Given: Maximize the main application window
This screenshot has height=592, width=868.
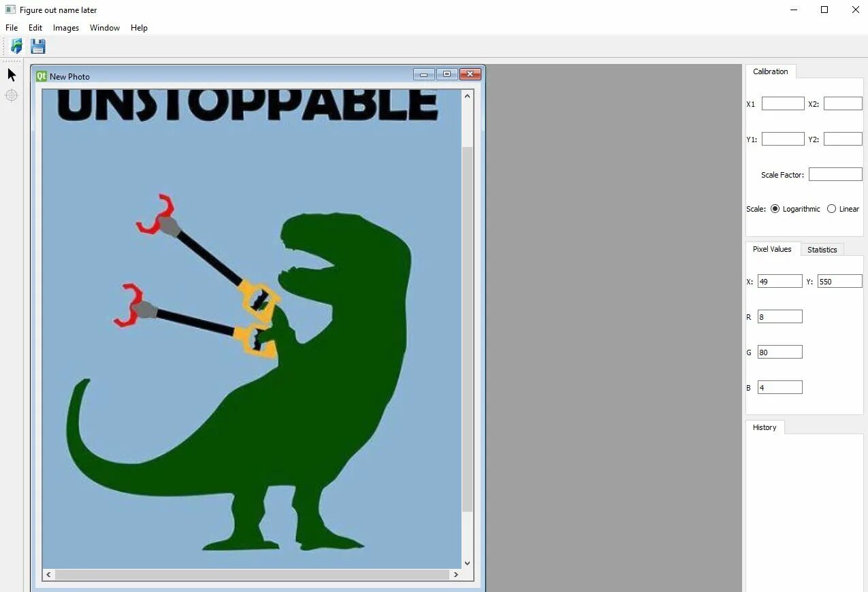Looking at the screenshot, I should [824, 10].
